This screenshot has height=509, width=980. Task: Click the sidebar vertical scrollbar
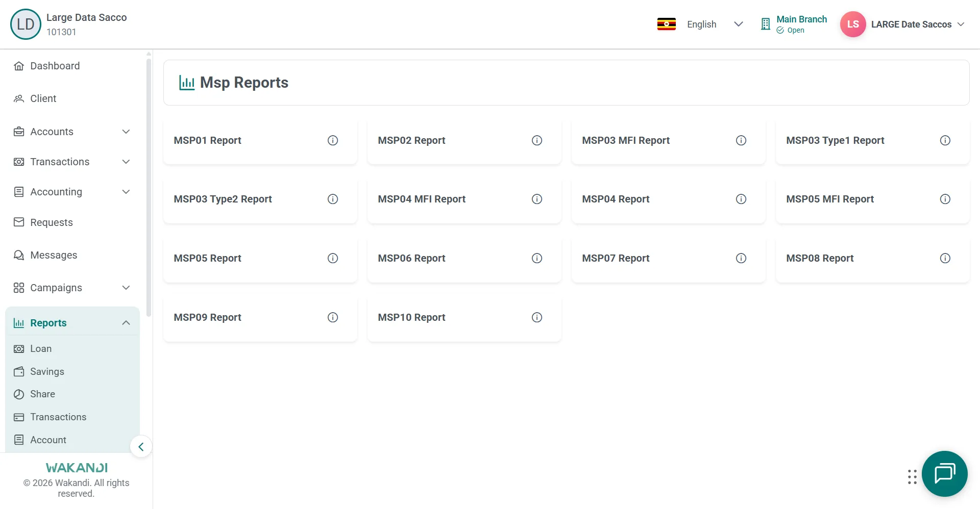tap(149, 187)
